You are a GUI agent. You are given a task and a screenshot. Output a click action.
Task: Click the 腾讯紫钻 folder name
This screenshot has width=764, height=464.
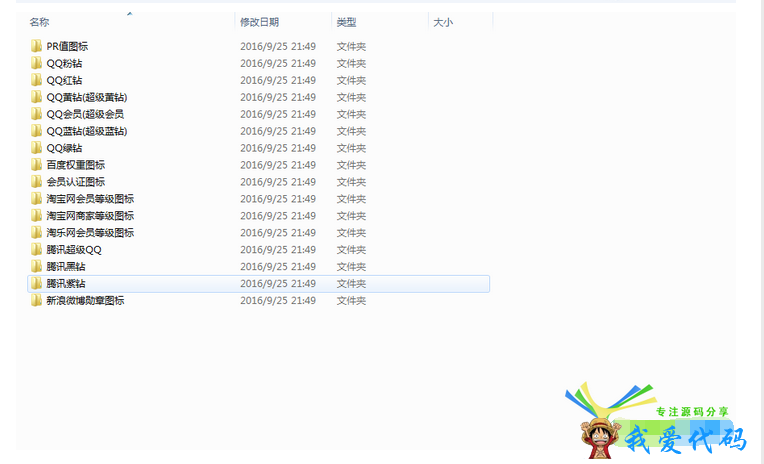click(x=66, y=284)
